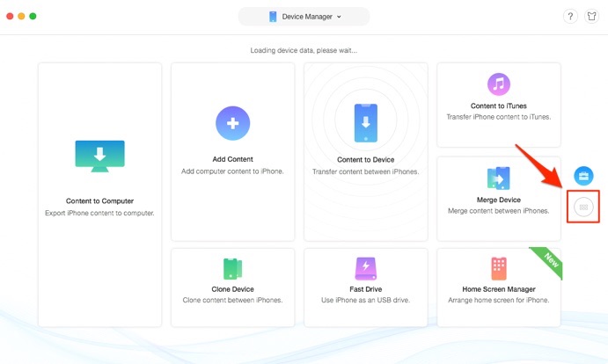The width and height of the screenshot is (608, 364).
Task: Open the Merge Device phones icon
Action: pos(499,178)
